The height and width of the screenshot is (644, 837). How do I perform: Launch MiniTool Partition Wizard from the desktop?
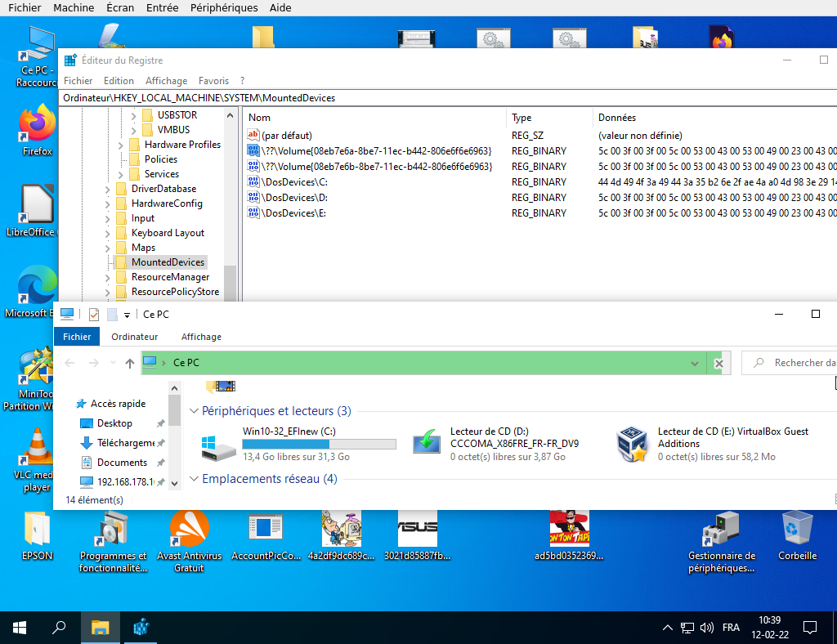click(x=35, y=379)
